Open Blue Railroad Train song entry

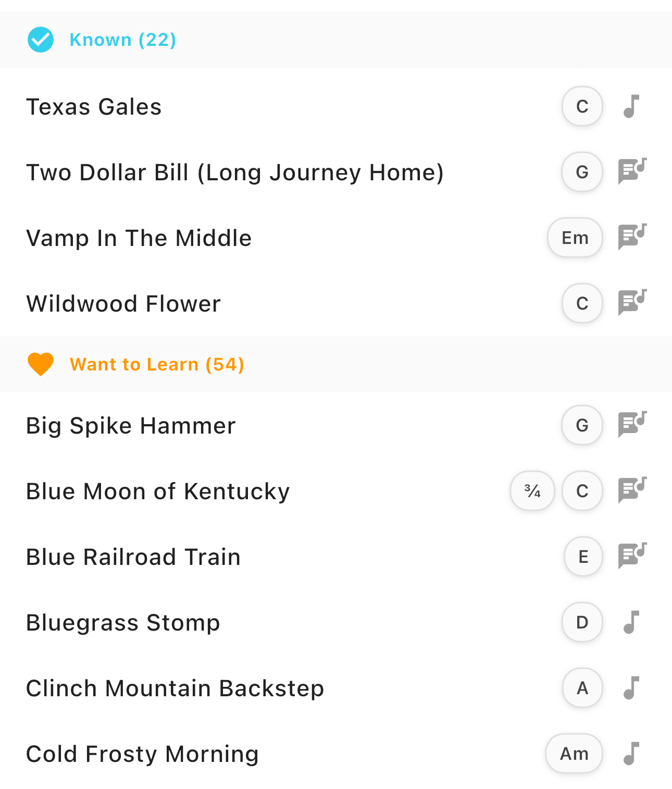click(133, 557)
